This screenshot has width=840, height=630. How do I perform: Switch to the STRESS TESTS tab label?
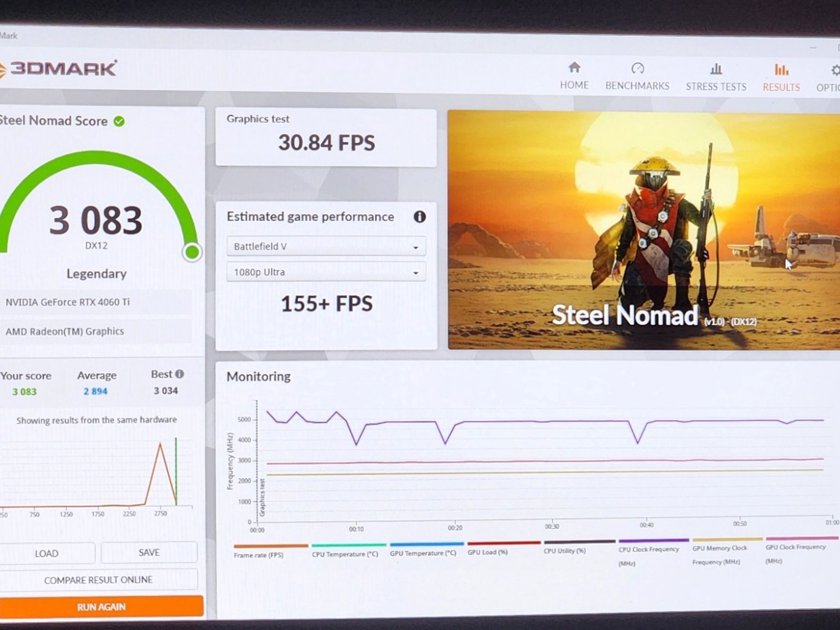pos(716,87)
